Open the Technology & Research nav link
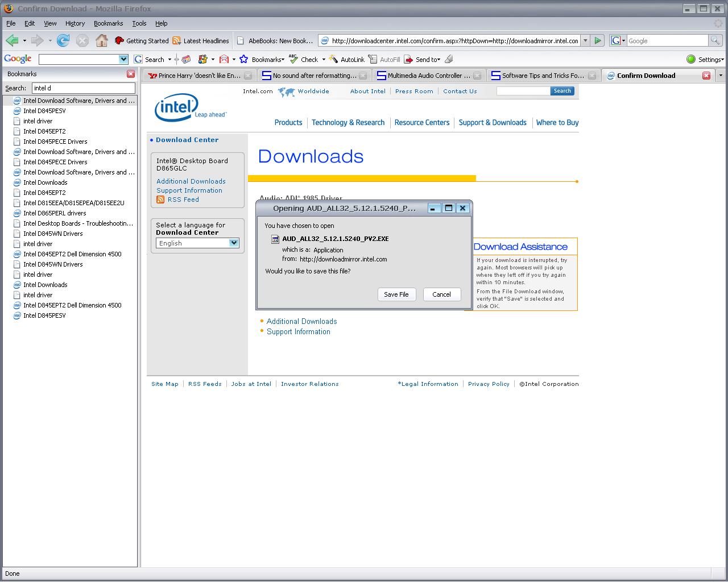Screen dimensions: 728x582 pyautogui.click(x=348, y=123)
